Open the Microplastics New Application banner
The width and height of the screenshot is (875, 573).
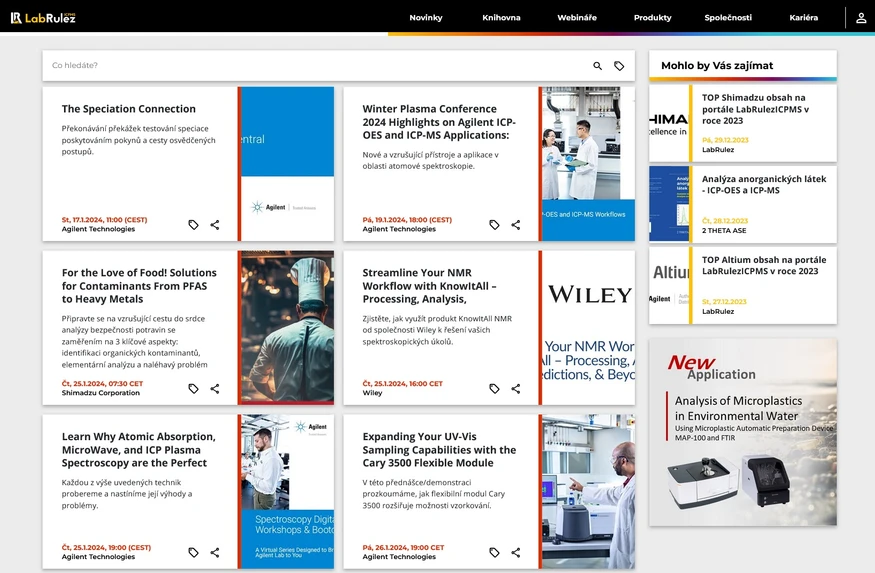743,432
